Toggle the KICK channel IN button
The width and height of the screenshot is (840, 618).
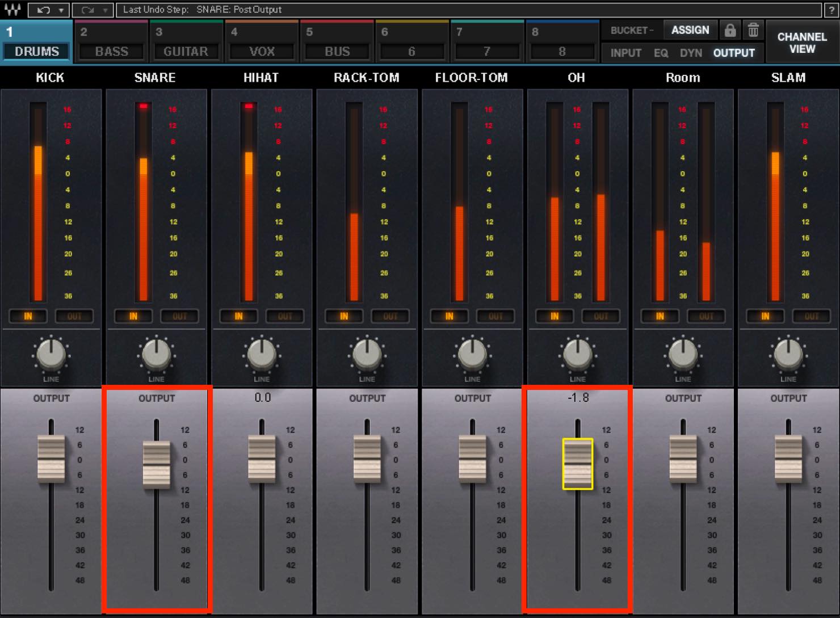pyautogui.click(x=28, y=316)
